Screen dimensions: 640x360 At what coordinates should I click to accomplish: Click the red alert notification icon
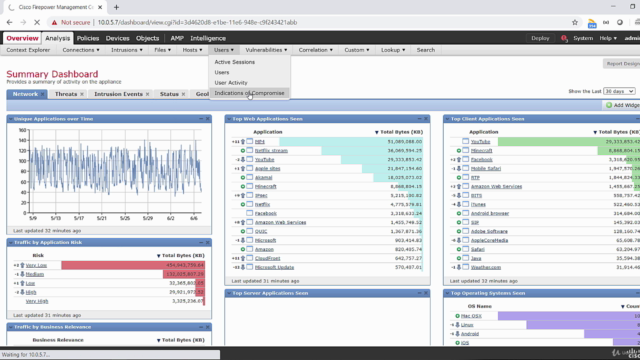(564, 38)
